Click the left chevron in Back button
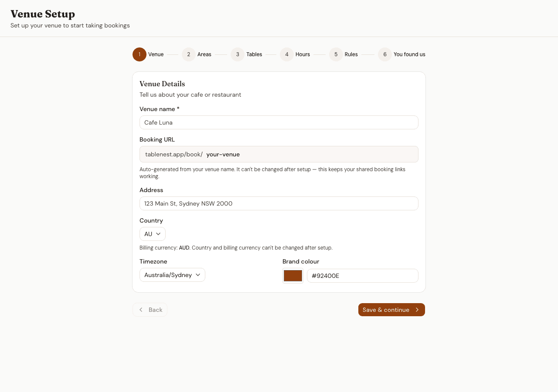Screen dimensions: 558x392 pyautogui.click(x=141, y=310)
